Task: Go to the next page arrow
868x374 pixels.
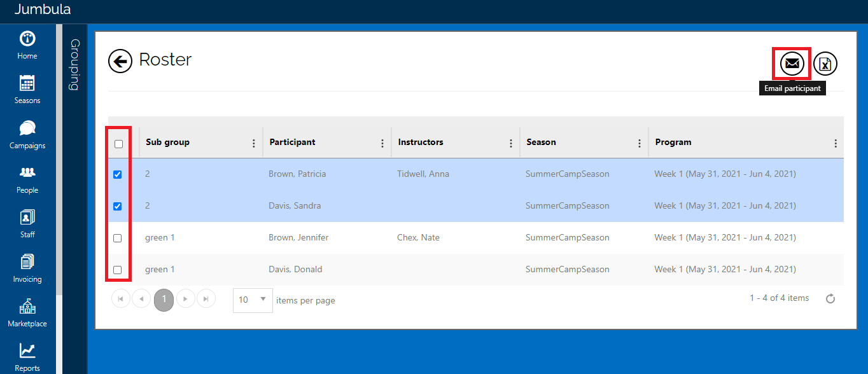Action: pos(185,299)
